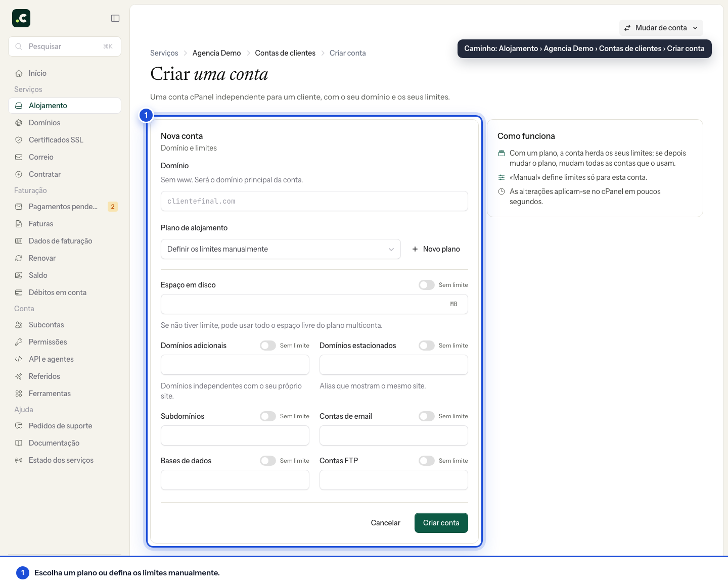Screen dimensions: 728x588
Task: Toggle Sem limite for Domínios estacionados
Action: [427, 346]
